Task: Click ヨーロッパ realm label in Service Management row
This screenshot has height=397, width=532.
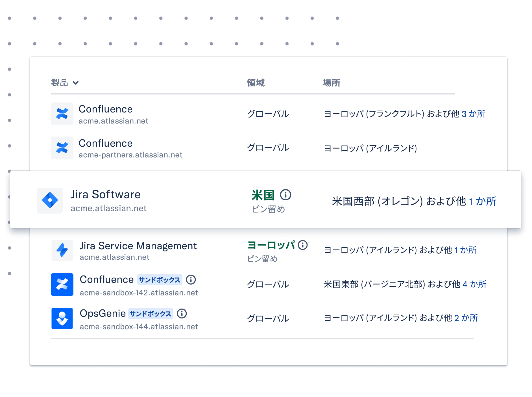Action: (x=271, y=245)
